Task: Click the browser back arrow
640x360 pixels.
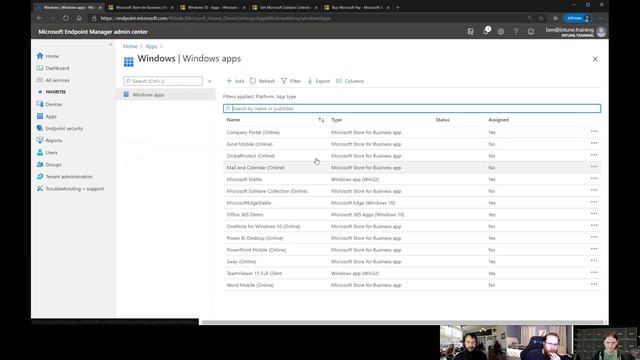Action: click(40, 18)
